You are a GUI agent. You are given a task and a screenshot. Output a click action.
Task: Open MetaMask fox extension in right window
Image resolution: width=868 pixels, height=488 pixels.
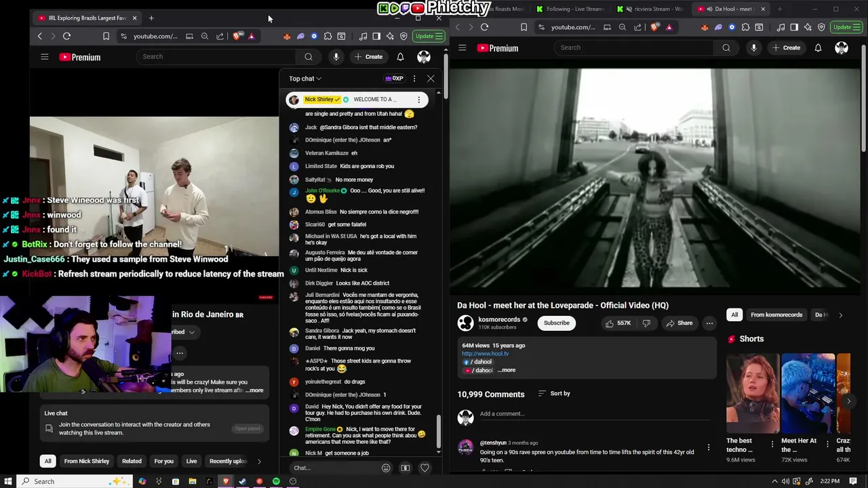point(705,27)
